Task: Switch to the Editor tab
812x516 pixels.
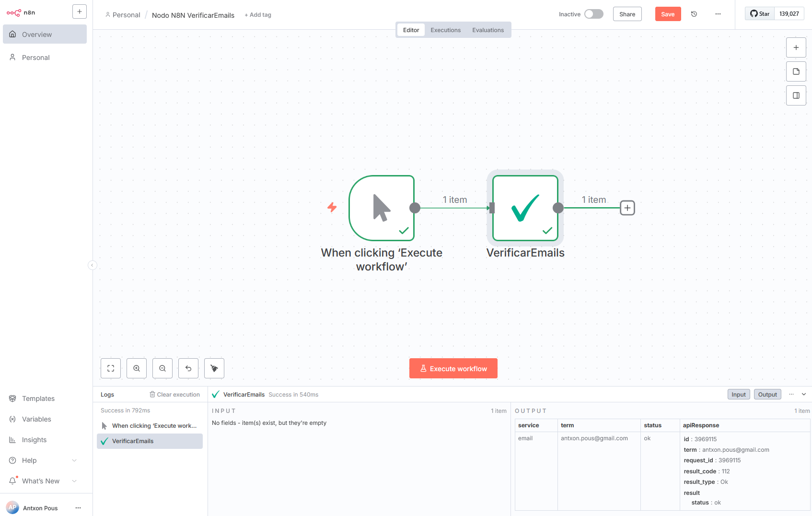Action: (x=411, y=30)
